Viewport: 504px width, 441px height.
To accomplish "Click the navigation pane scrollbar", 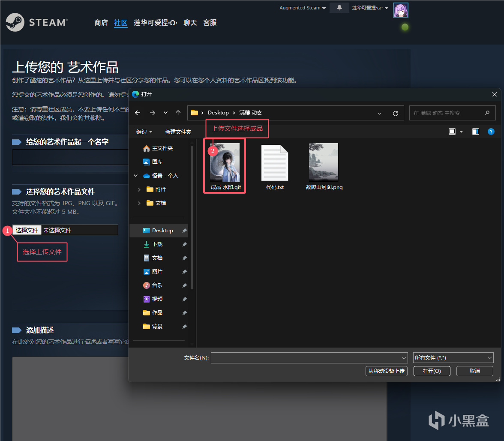I will pos(192,218).
